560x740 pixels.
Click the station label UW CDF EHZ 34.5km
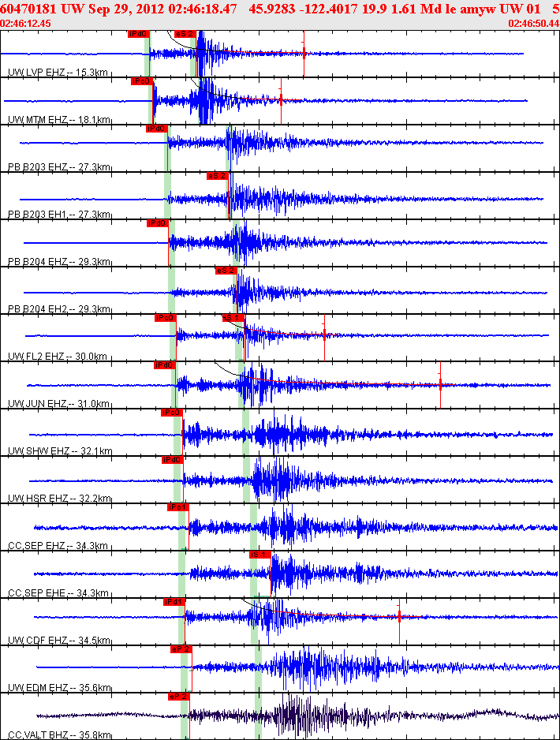59,641
